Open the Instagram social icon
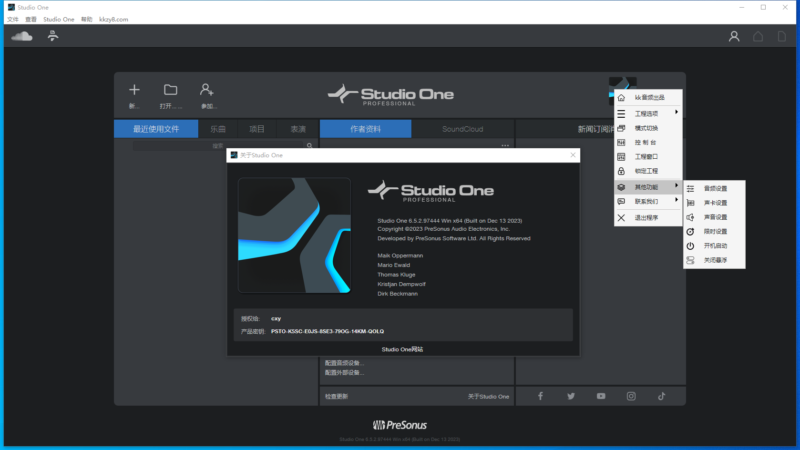 pos(631,396)
